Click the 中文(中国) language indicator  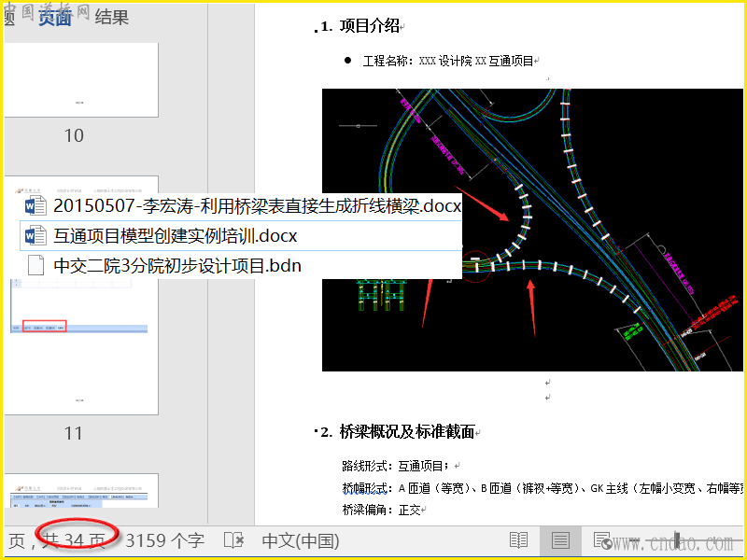[x=301, y=540]
